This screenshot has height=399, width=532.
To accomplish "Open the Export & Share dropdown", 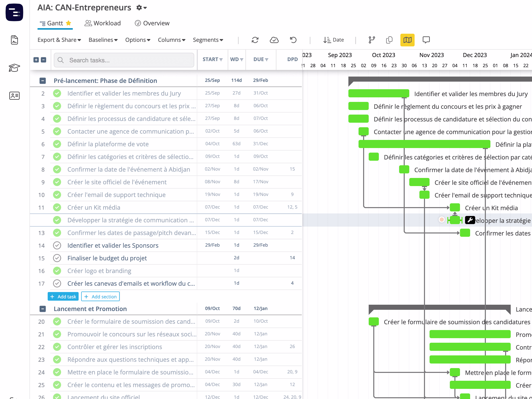I will tap(59, 40).
